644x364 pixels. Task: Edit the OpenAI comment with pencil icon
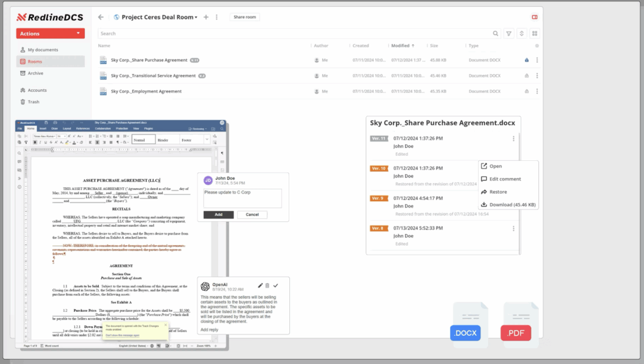click(260, 285)
